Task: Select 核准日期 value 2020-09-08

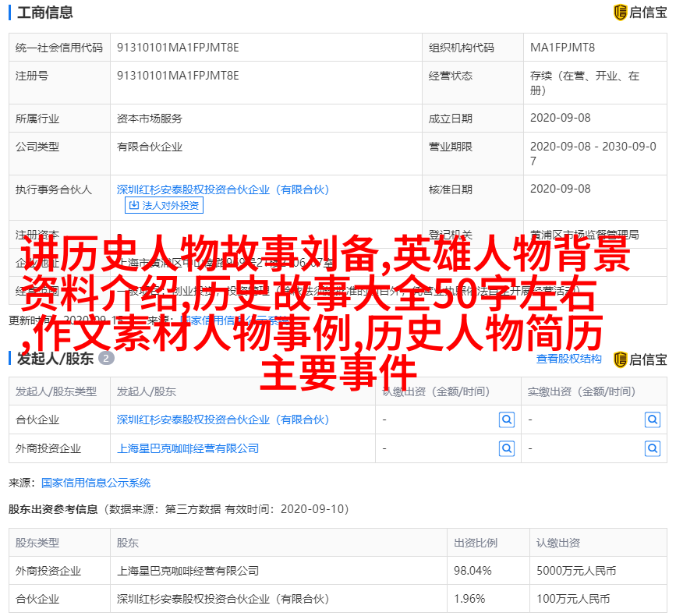Action: tap(560, 189)
